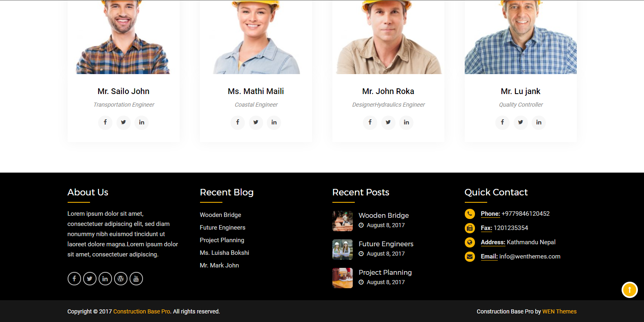
Task: Open Mr. Lu jank's Twitter icon
Action: point(520,122)
